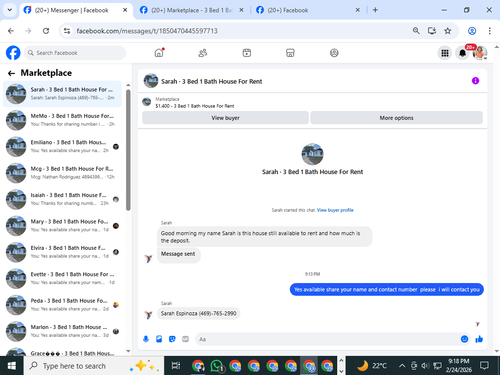Image resolution: width=500 pixels, height=375 pixels.
Task: Reload the page
Action: tap(46, 31)
